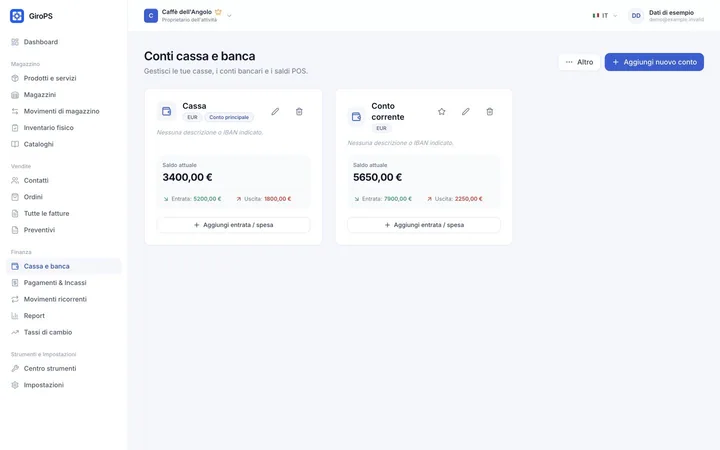Click the Report chart icon

(15, 316)
